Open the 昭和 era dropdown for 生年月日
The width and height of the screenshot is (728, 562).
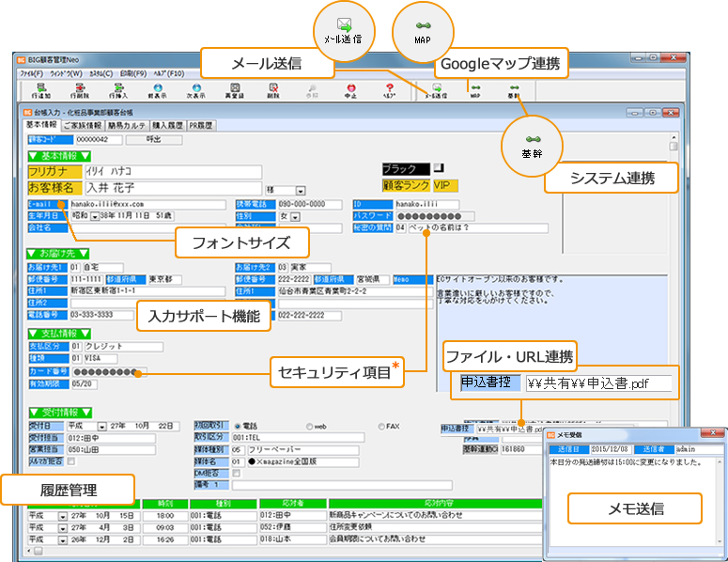pos(95,216)
